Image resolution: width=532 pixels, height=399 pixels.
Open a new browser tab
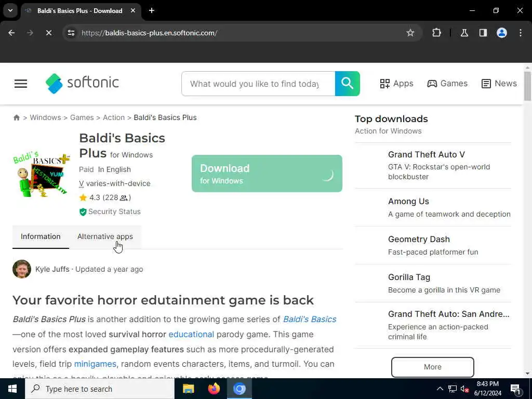152,10
